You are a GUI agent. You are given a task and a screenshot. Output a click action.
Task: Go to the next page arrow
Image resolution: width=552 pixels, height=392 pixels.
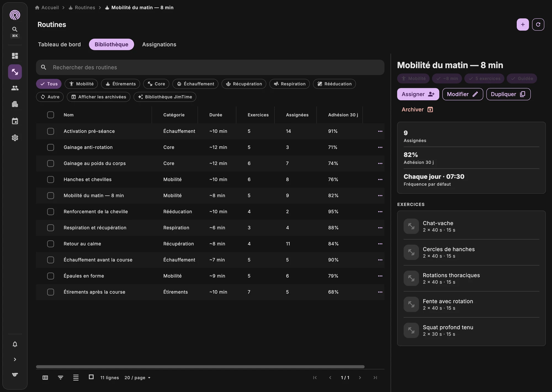coord(360,378)
